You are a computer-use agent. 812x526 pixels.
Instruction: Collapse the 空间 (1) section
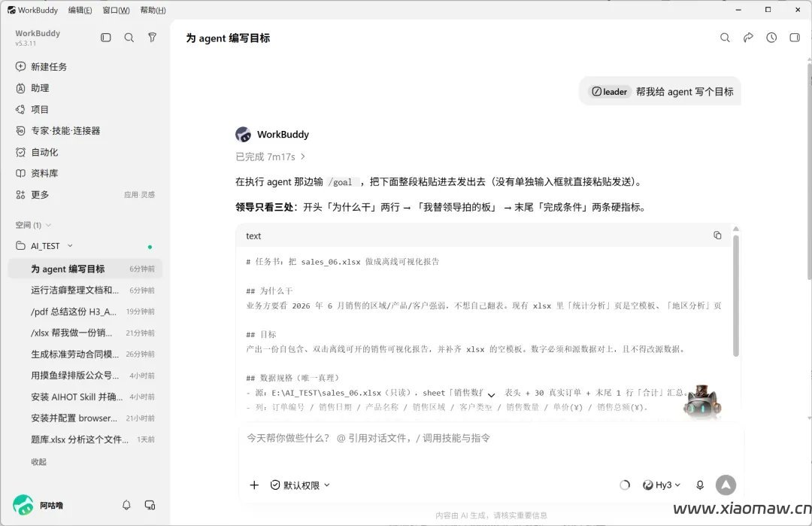(33, 225)
